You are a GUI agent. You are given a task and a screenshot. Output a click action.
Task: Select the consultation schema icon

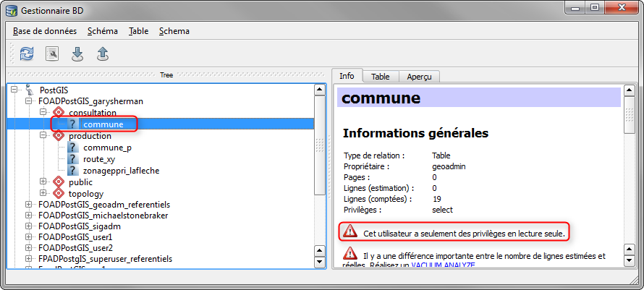[59, 113]
